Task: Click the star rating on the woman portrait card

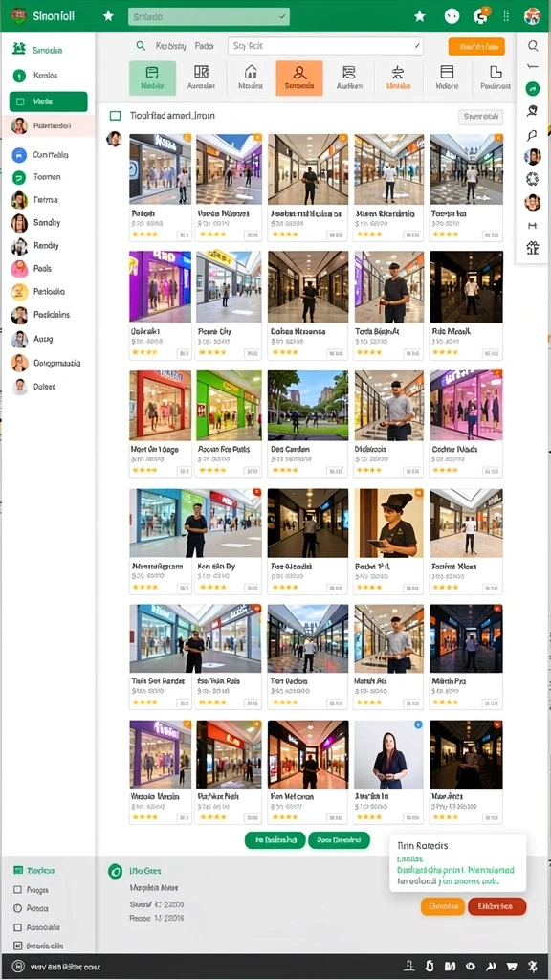Action: tap(368, 817)
